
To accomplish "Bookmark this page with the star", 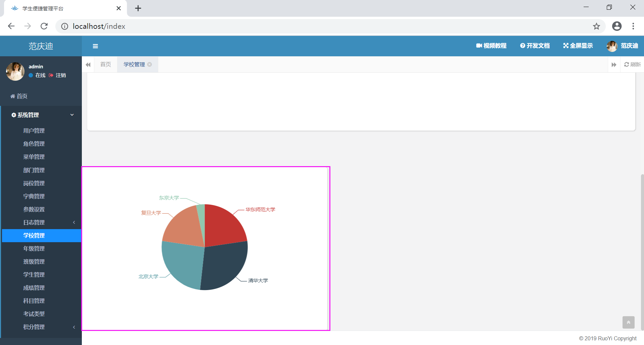I will [x=596, y=26].
